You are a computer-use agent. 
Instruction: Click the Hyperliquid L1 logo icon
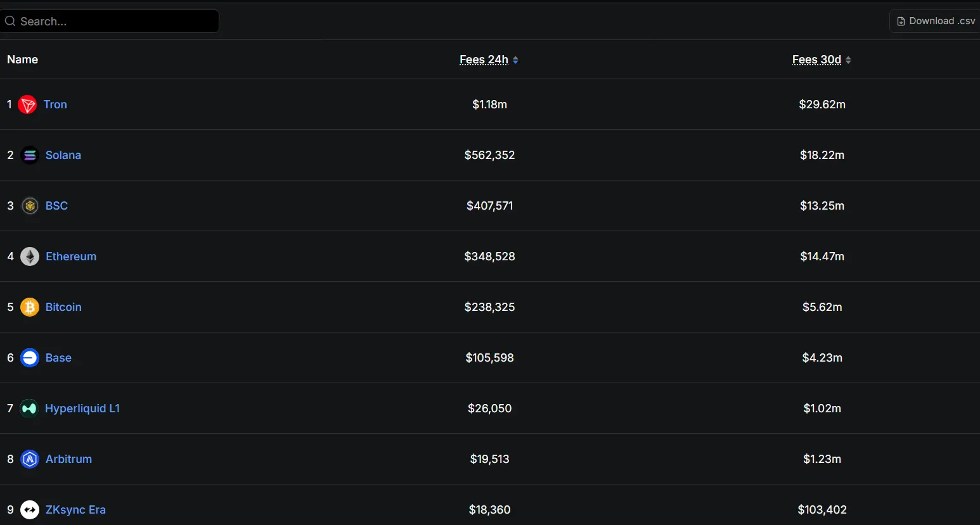pos(29,408)
